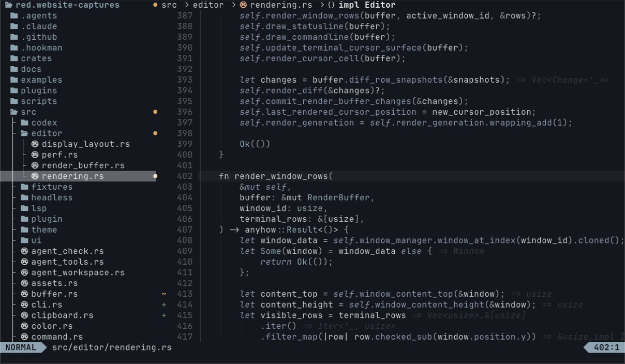Collapse the open src folder
The image size is (625, 364).
point(14,112)
